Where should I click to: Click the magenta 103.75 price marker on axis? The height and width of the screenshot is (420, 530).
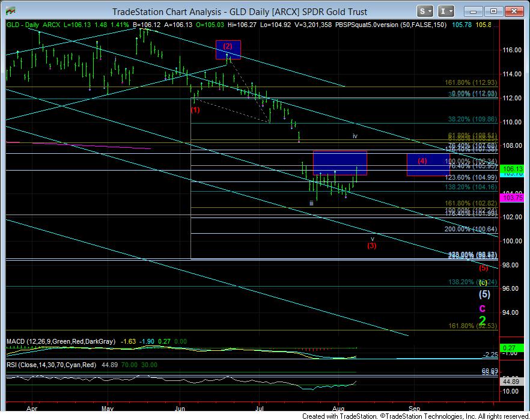click(x=513, y=198)
